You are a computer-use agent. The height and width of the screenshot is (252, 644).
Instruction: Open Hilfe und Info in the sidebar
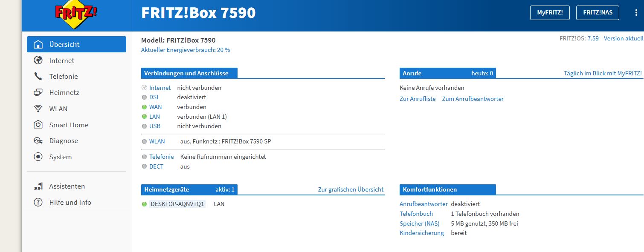tap(76, 202)
